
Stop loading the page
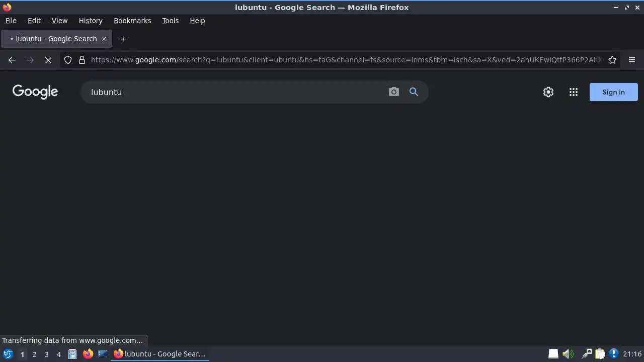(x=48, y=60)
